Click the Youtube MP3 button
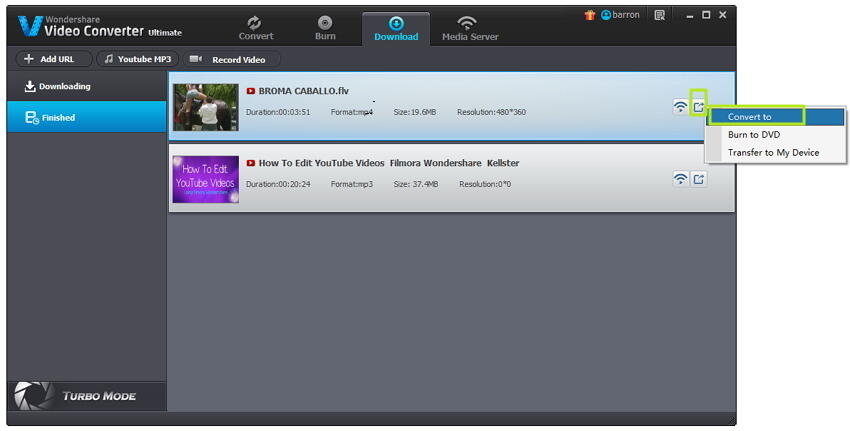The image size is (850, 431). [138, 59]
